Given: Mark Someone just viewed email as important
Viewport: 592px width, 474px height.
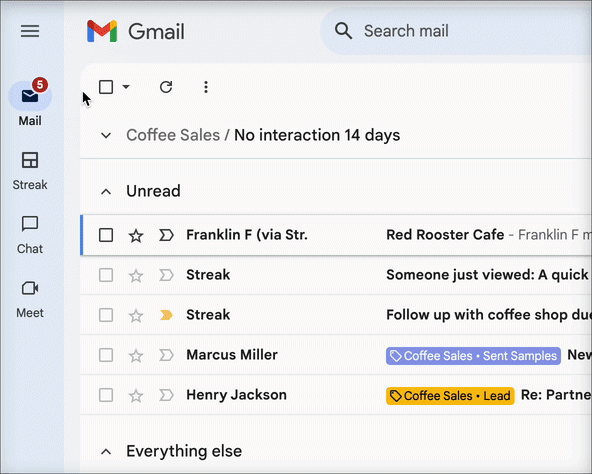Looking at the screenshot, I should 166,275.
